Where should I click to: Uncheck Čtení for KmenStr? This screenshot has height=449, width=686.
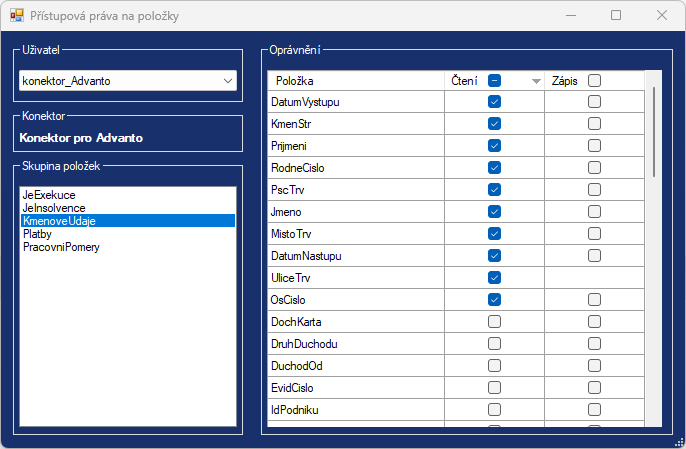[494, 124]
